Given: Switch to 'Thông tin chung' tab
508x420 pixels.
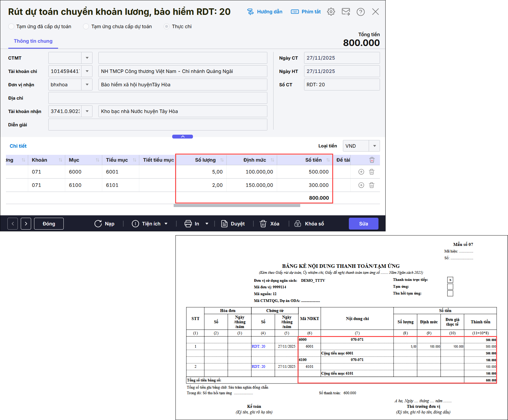Looking at the screenshot, I should tap(33, 41).
